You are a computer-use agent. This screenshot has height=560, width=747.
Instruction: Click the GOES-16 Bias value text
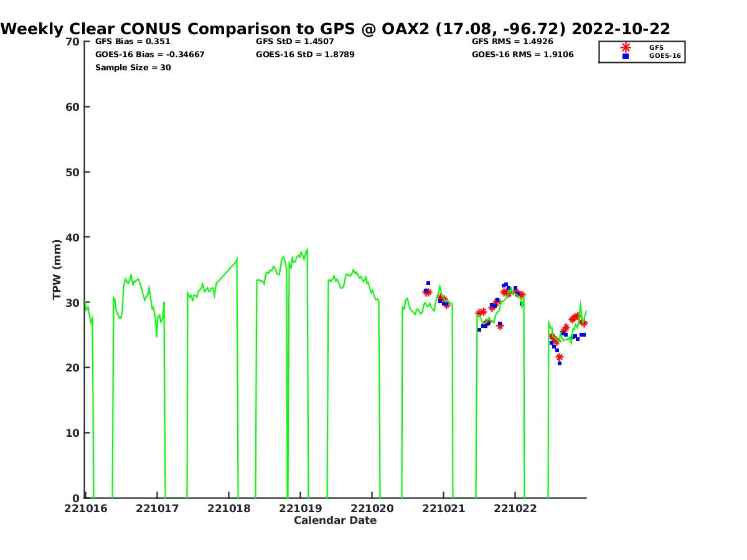pyautogui.click(x=149, y=55)
